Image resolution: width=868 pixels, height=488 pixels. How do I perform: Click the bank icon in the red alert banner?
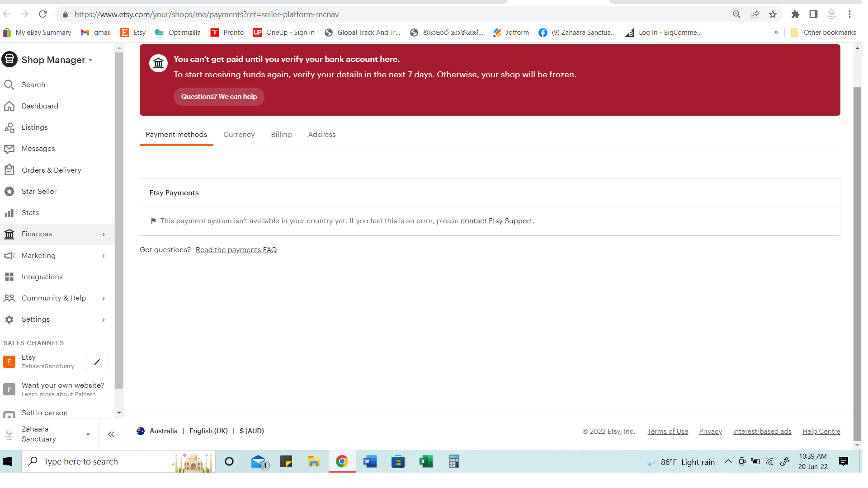158,63
